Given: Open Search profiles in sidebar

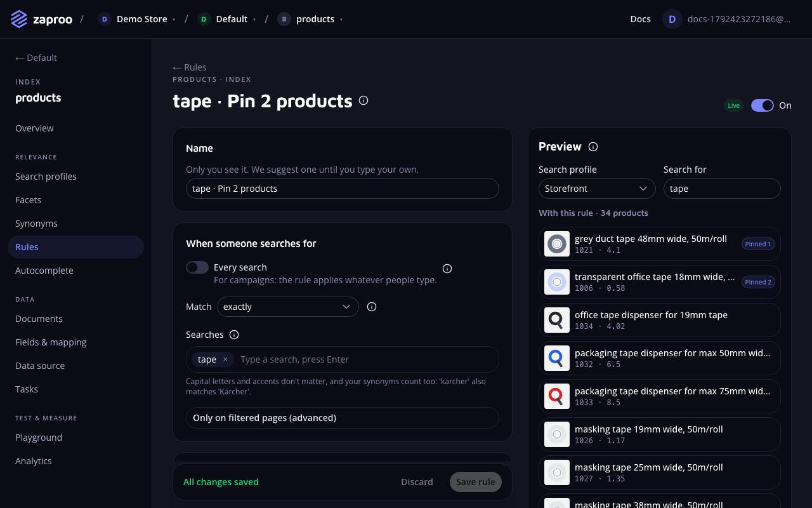Looking at the screenshot, I should click(x=76, y=177).
